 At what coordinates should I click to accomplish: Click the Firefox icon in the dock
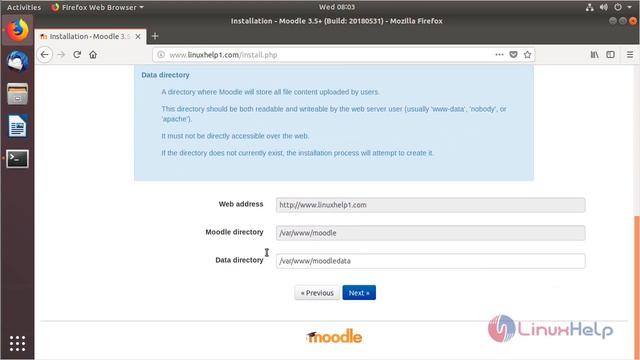pos(17,30)
